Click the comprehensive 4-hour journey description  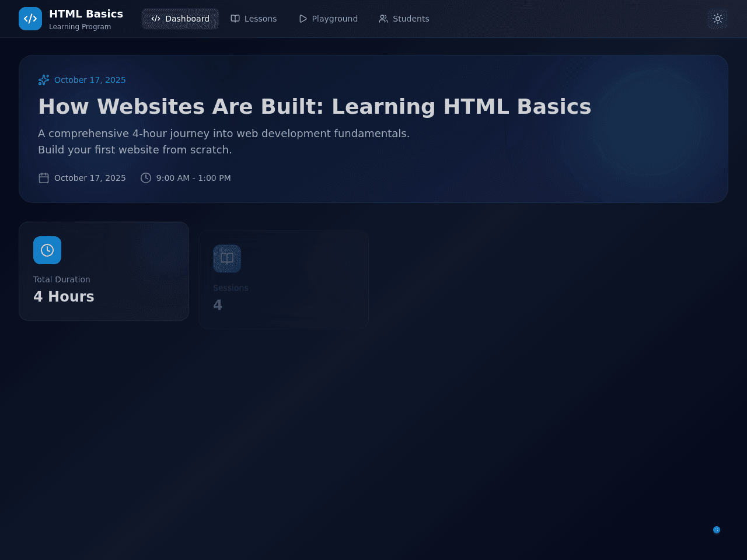coord(224,142)
